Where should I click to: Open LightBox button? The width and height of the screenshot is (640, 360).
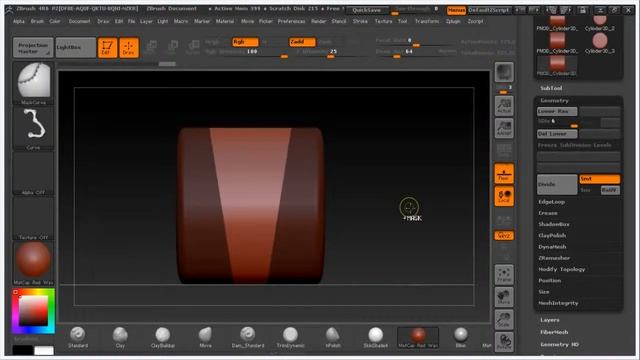(76, 48)
